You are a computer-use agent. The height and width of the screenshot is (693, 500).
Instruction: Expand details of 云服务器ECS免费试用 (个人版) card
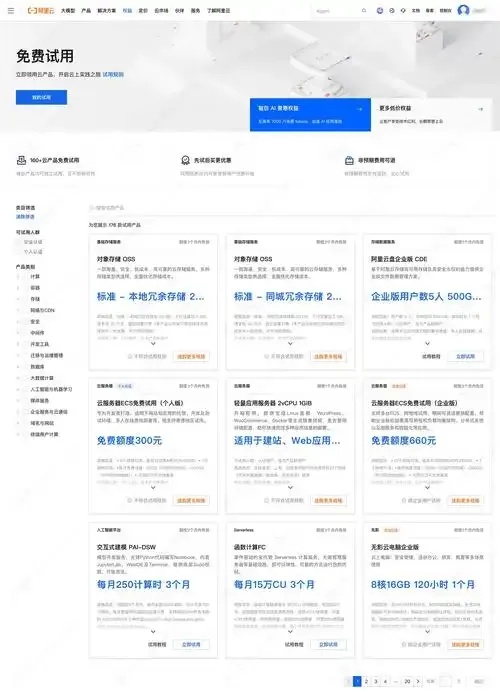tap(153, 487)
